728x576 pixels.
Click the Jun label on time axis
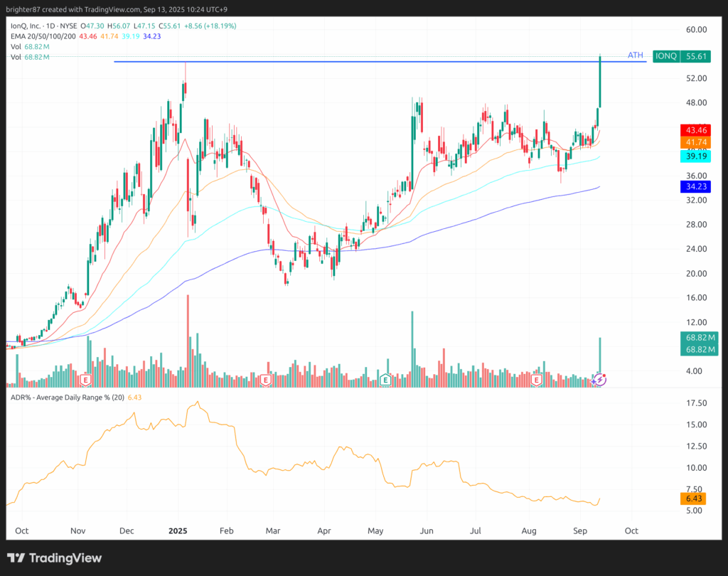pos(427,530)
